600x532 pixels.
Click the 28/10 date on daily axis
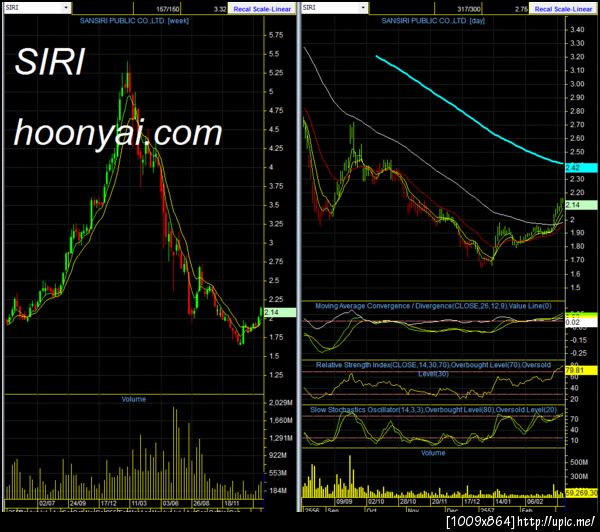click(x=408, y=501)
